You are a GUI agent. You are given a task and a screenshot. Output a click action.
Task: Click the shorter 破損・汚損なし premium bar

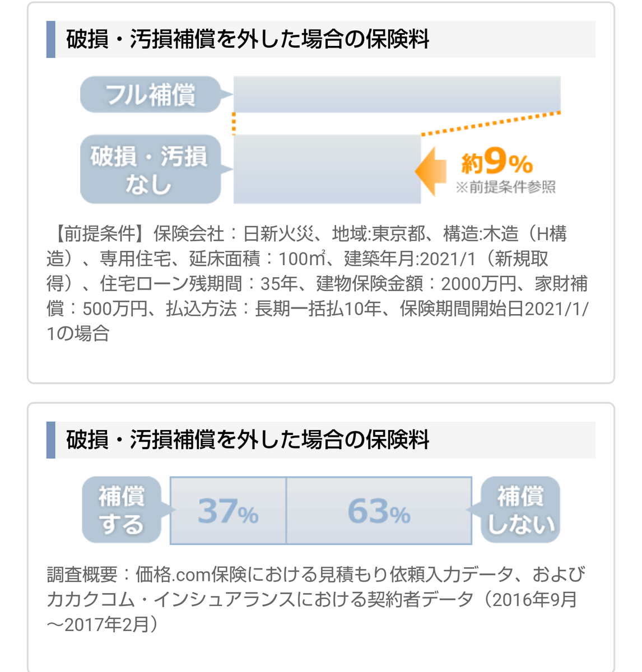pyautogui.click(x=327, y=170)
